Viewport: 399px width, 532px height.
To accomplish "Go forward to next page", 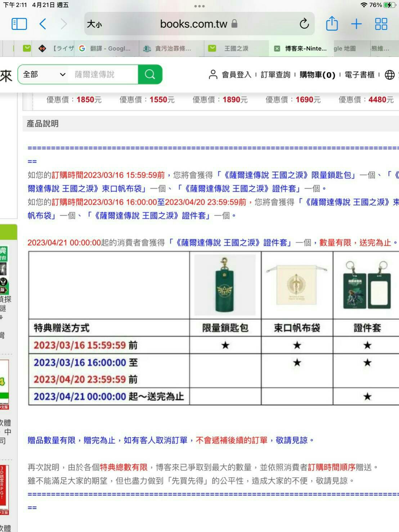I will point(64,24).
